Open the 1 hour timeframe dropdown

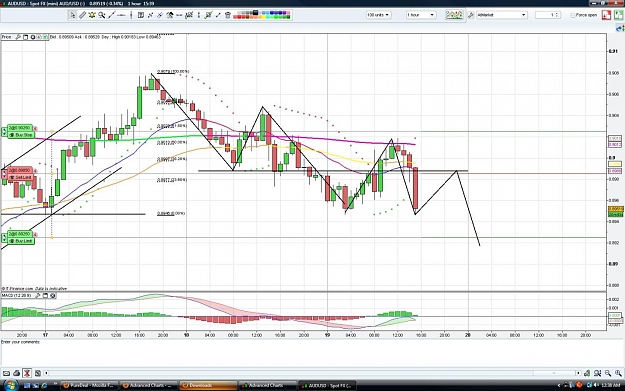click(x=421, y=15)
